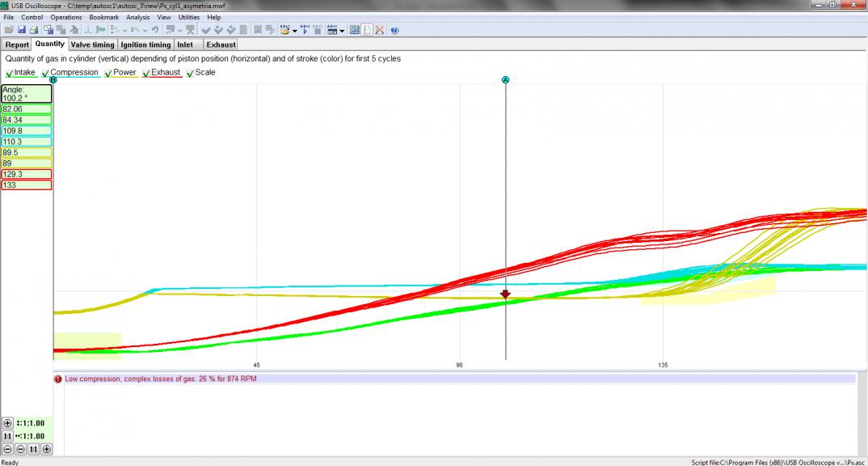Select the Quantity tab
Viewport: 868px width, 466px height.
coord(50,44)
